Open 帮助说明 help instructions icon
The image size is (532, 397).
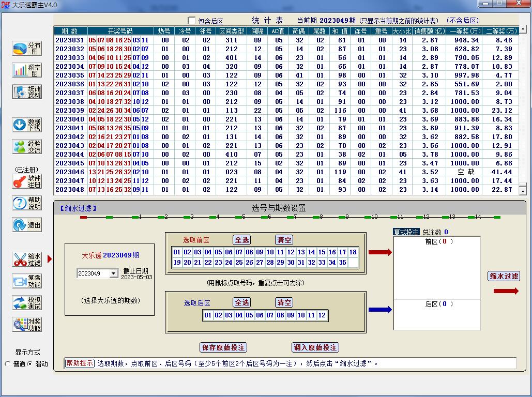[27, 203]
